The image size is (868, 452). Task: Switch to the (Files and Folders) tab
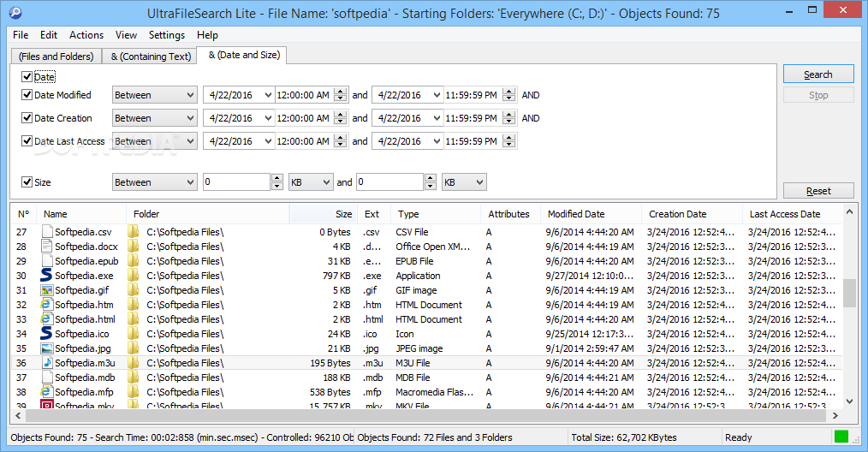coord(56,56)
